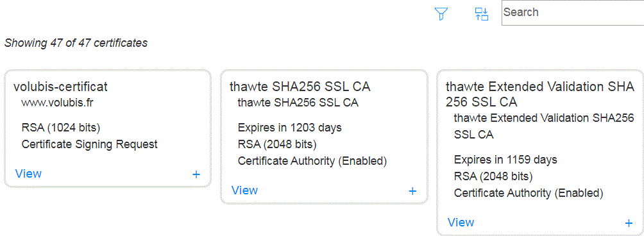This screenshot has width=644, height=236.
Task: Click the Expires in 1203 days text
Action: pos(289,128)
